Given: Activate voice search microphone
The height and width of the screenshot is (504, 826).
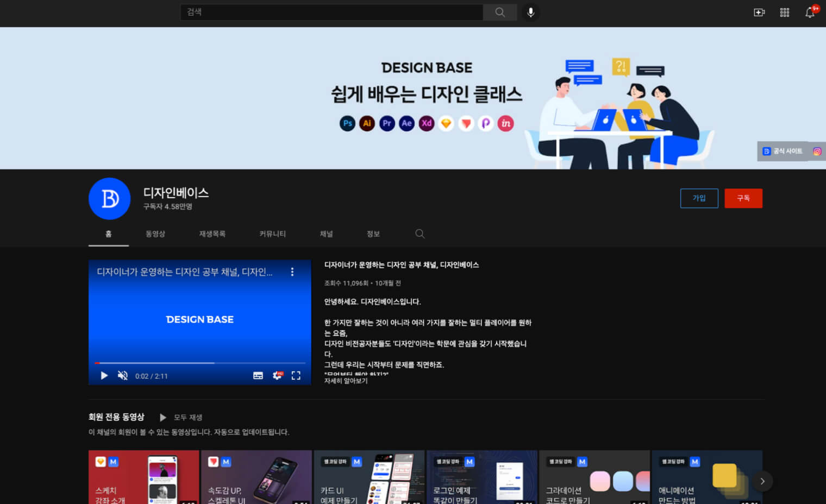Looking at the screenshot, I should click(531, 12).
